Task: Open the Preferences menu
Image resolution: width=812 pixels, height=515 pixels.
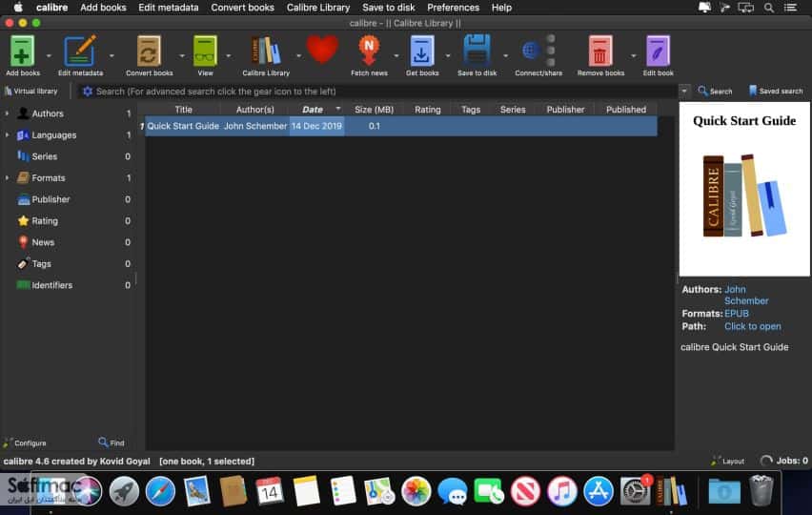Action: pyautogui.click(x=453, y=8)
